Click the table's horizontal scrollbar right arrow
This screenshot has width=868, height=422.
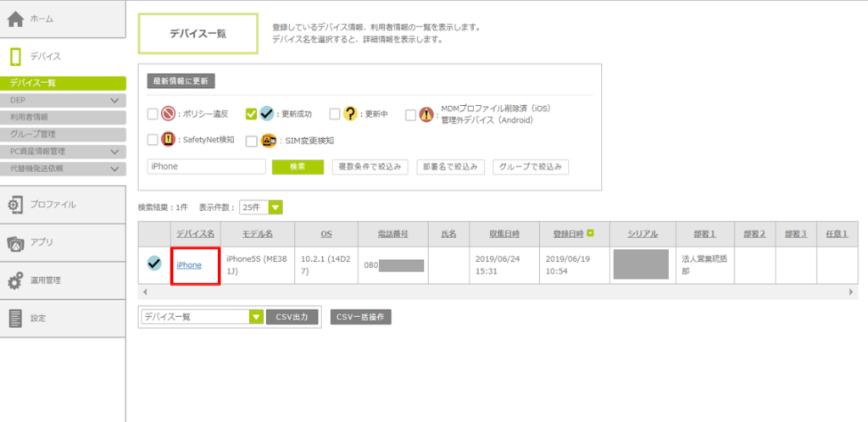[852, 291]
